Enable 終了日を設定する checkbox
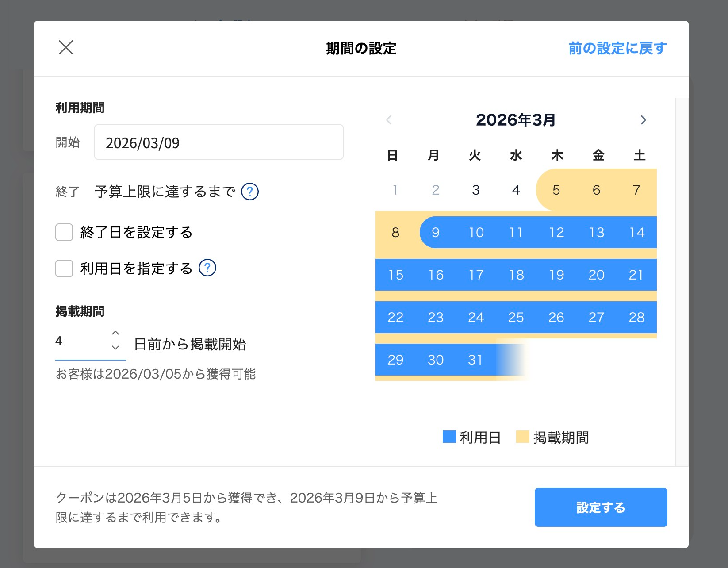This screenshot has width=728, height=568. click(x=64, y=232)
